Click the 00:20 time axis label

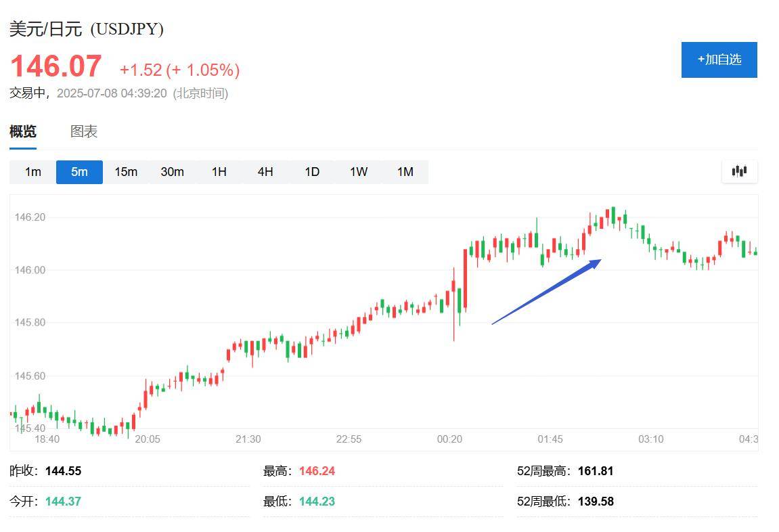click(449, 439)
